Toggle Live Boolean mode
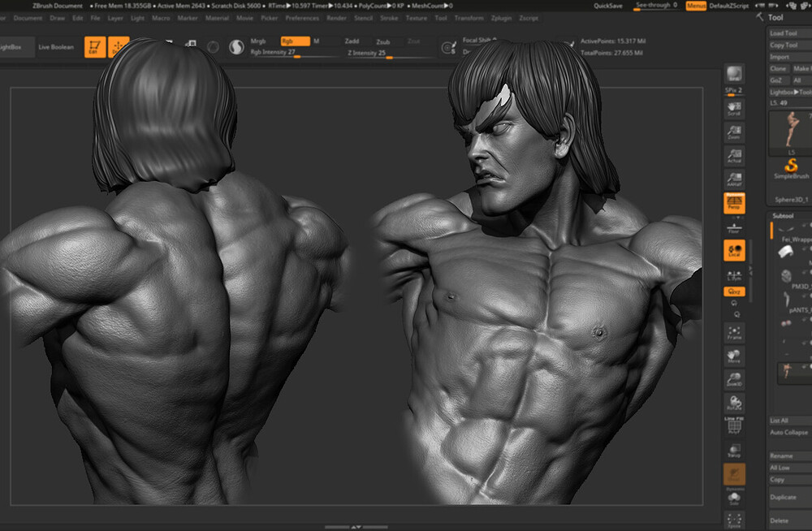812x531 pixels. [56, 47]
